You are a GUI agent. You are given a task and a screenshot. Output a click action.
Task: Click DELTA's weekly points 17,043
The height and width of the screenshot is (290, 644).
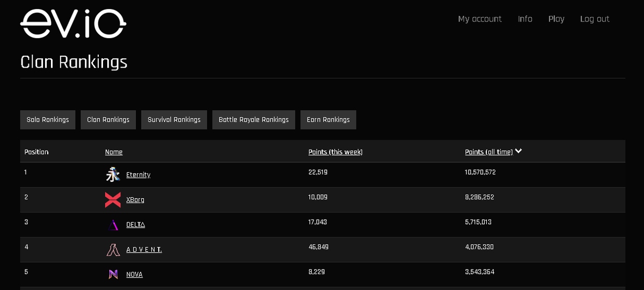[x=318, y=222]
